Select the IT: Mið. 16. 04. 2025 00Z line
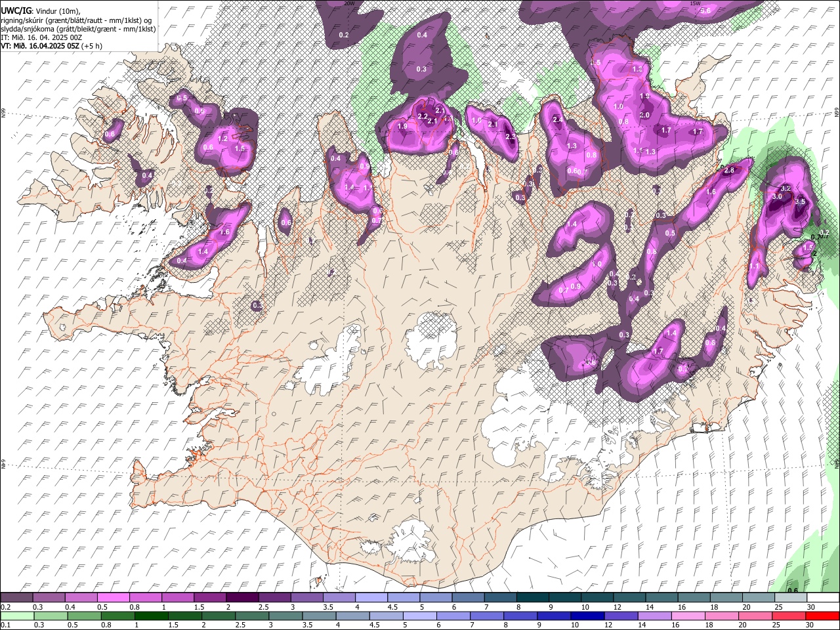The image size is (840, 630). point(41,37)
